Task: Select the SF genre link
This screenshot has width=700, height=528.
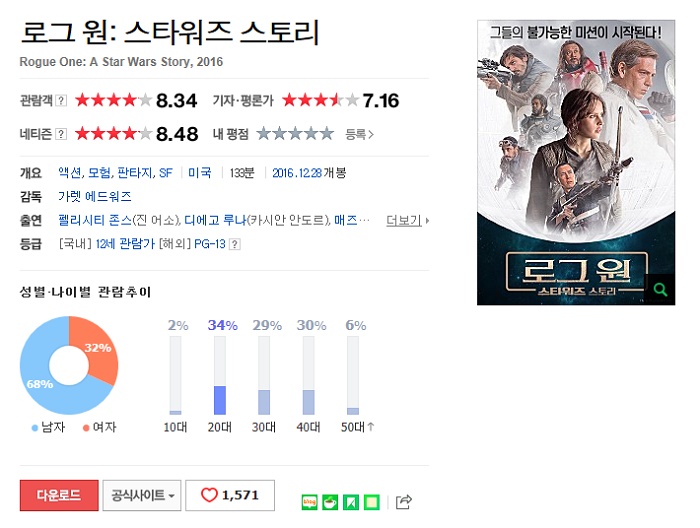Action: 166,173
